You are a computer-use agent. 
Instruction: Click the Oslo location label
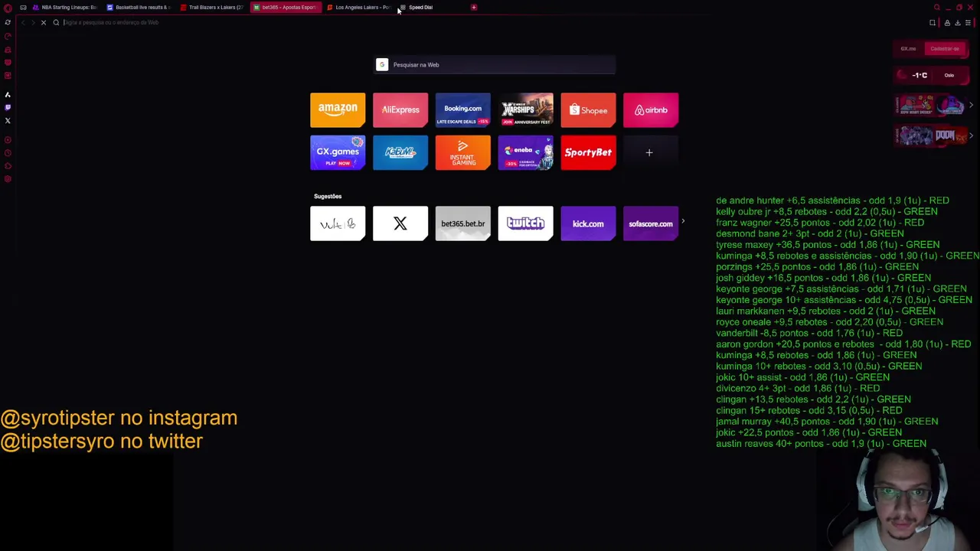pos(949,75)
